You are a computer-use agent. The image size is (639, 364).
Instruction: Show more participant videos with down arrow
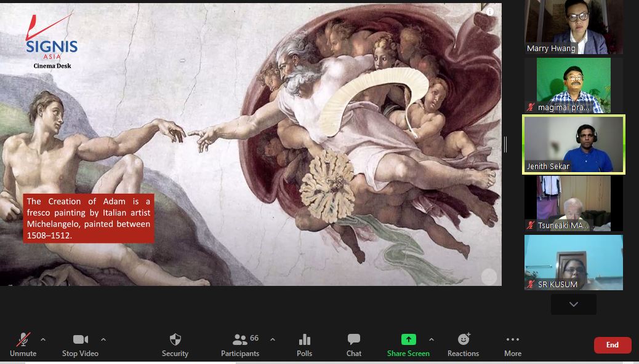573,304
